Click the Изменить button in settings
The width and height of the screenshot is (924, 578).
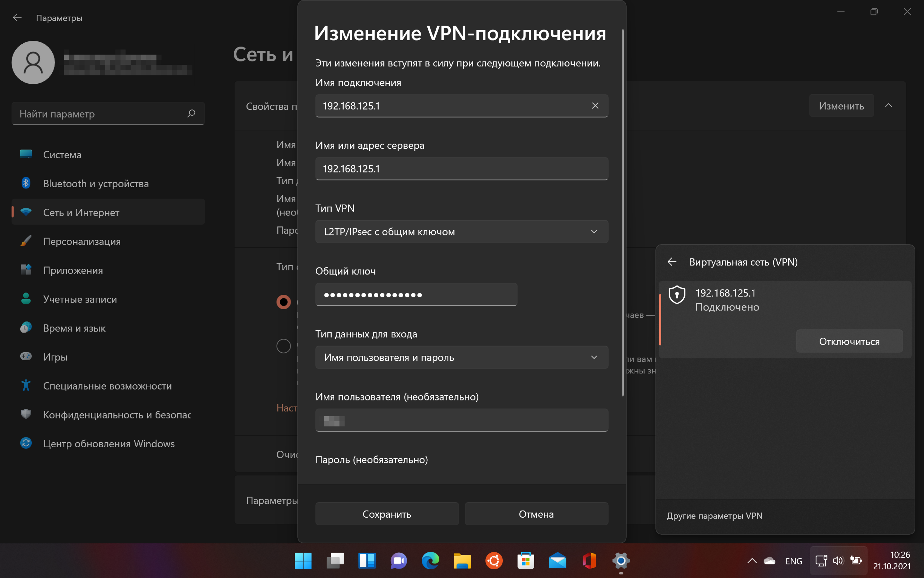(841, 106)
